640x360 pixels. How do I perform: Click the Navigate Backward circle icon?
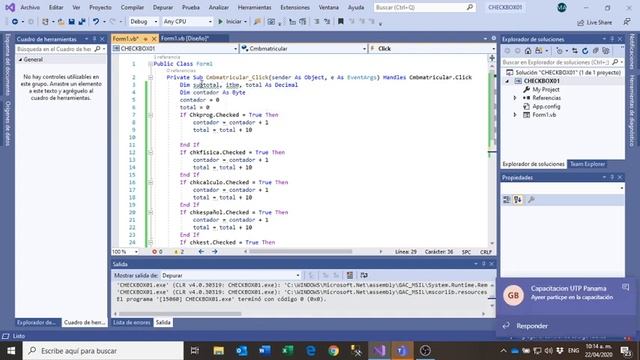15,22
